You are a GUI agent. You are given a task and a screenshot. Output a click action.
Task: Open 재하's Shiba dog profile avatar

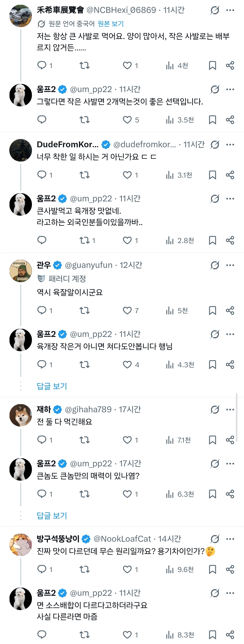pyautogui.click(x=21, y=415)
